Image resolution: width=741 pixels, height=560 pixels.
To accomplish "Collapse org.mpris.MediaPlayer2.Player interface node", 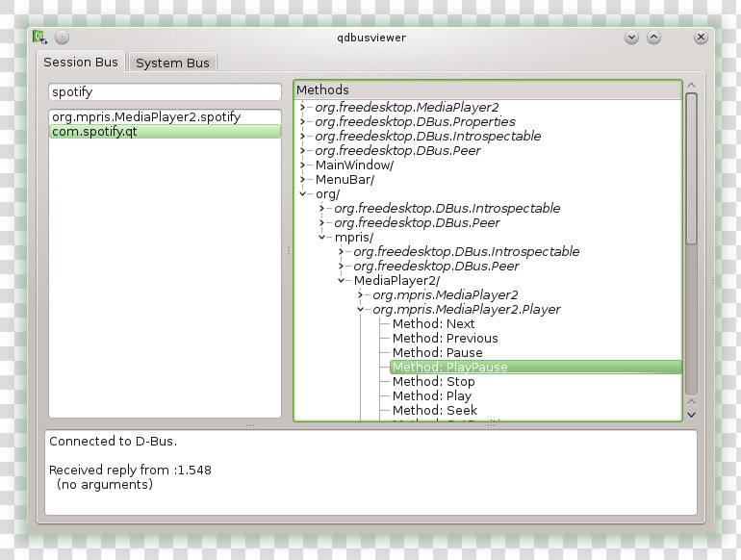I will [360, 310].
